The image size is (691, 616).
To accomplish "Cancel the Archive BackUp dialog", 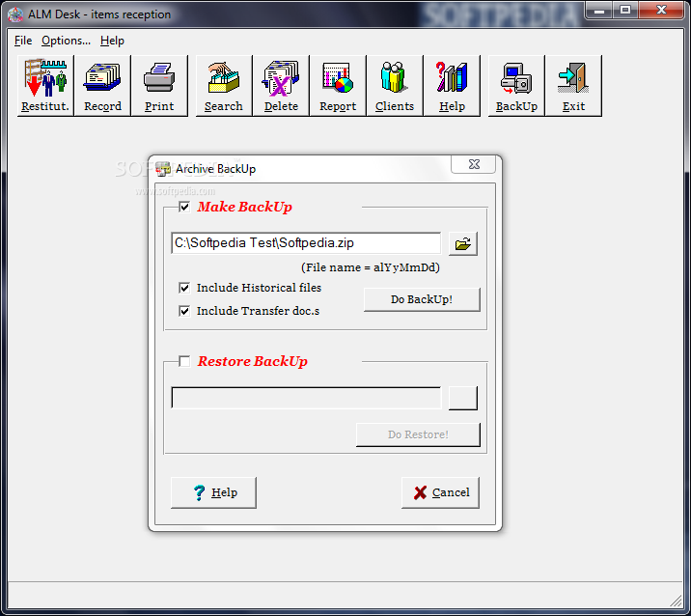I will 440,492.
